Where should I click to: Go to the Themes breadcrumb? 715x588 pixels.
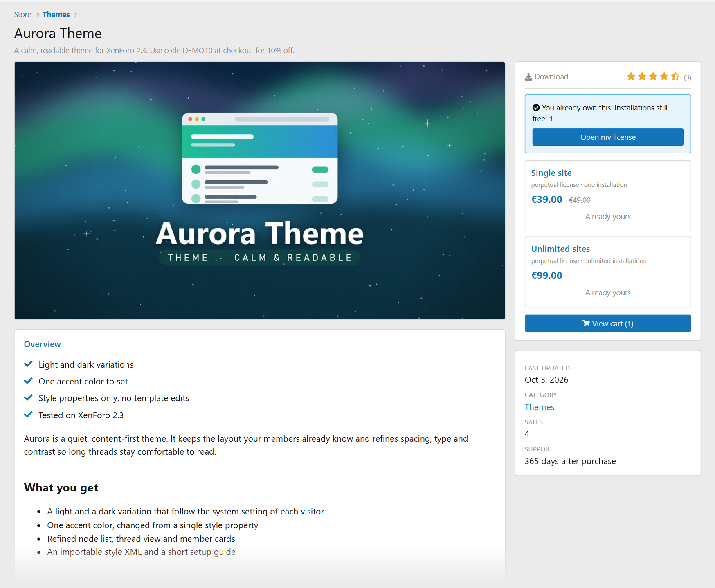[56, 15]
